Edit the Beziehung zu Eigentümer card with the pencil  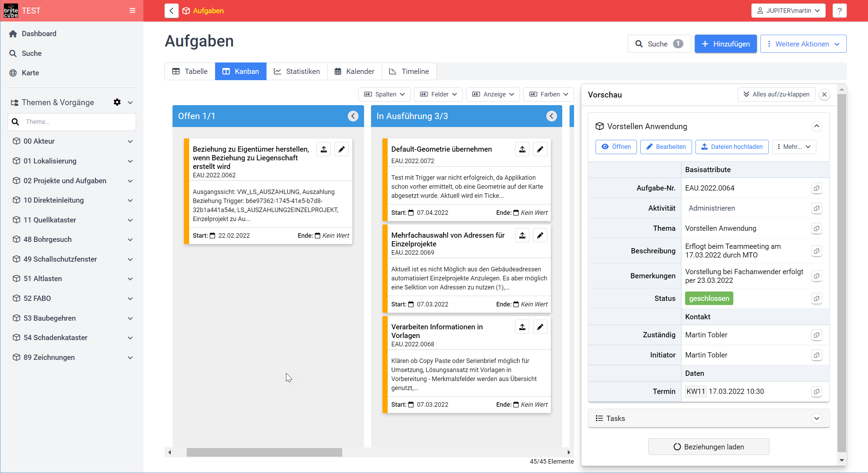(x=342, y=149)
